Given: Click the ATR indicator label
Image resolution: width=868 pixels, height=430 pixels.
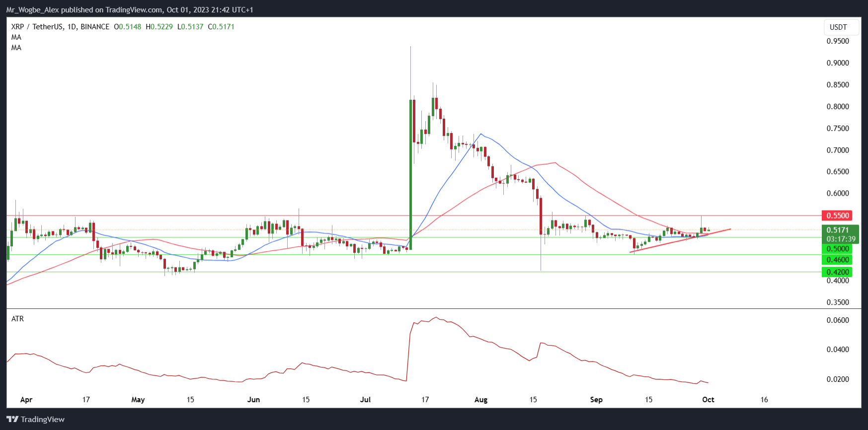Looking at the screenshot, I should pos(17,319).
